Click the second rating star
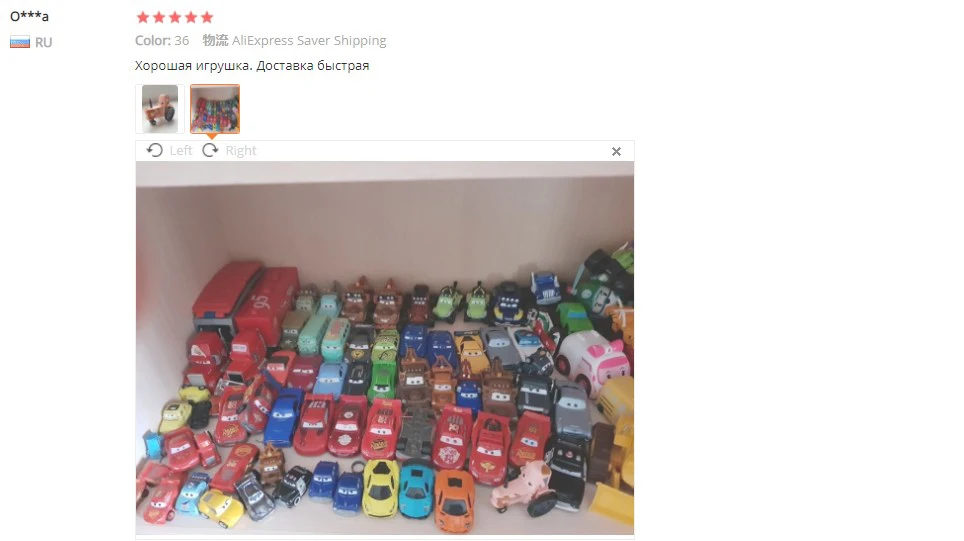 pos(159,17)
